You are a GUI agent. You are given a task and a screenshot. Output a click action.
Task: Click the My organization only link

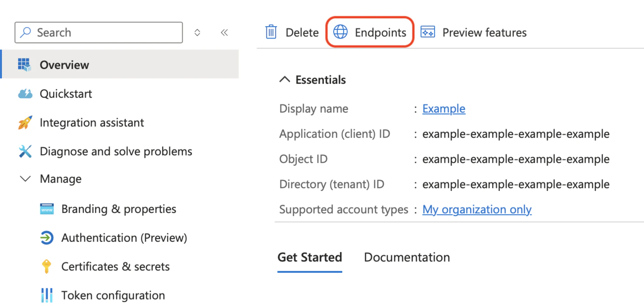click(476, 209)
